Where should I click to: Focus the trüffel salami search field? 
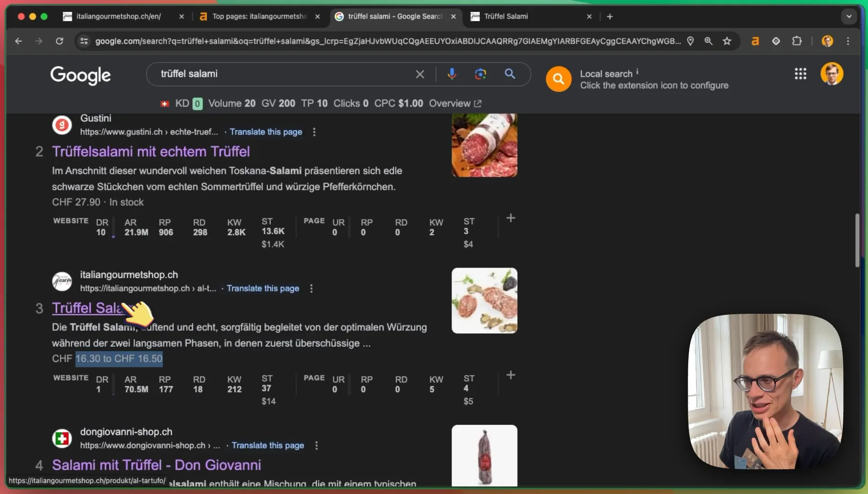(284, 74)
